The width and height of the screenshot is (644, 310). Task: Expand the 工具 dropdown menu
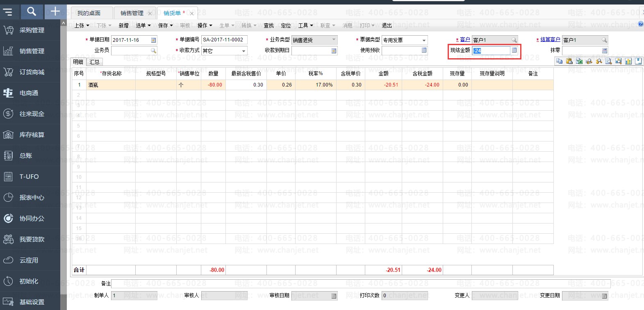point(306,25)
